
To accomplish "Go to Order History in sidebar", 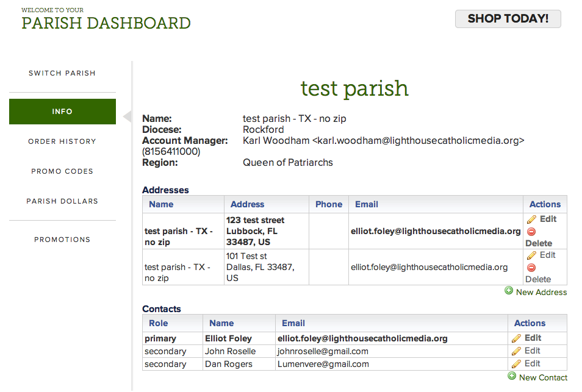I will tap(62, 141).
